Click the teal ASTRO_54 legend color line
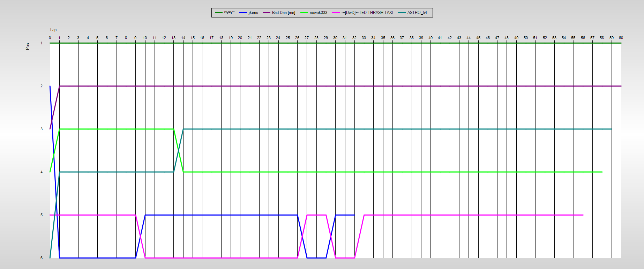The width and height of the screenshot is (644, 269). pos(402,13)
